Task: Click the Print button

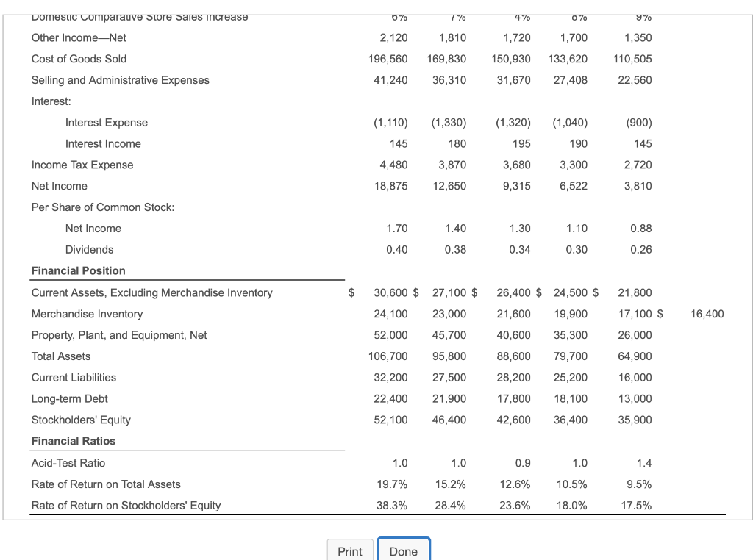Action: coord(350,551)
